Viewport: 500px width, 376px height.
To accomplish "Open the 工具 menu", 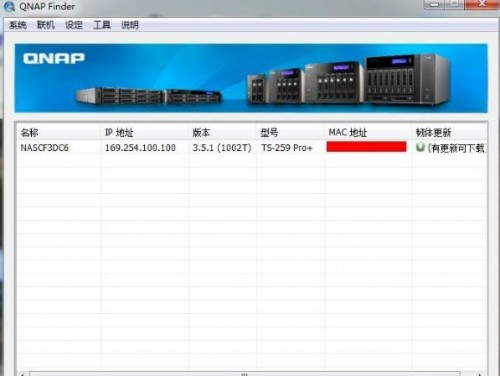I will pyautogui.click(x=102, y=25).
